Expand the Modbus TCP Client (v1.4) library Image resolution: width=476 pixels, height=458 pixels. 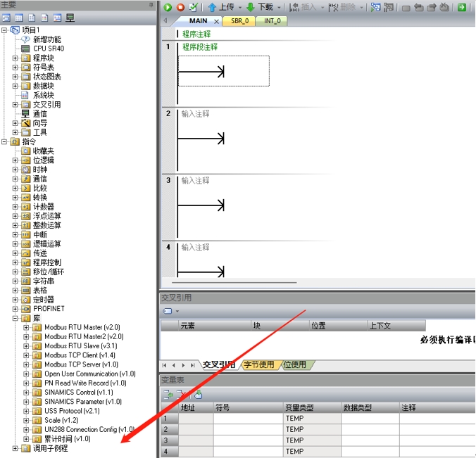point(27,355)
